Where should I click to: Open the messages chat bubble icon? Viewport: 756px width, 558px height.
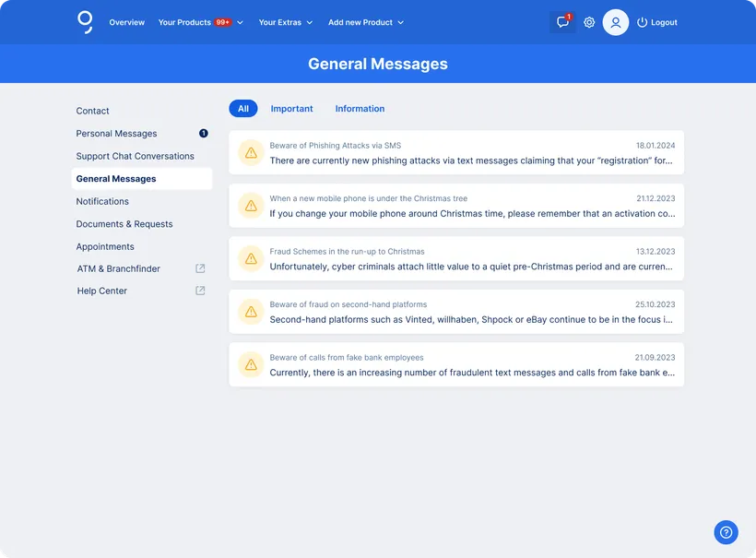tap(562, 22)
